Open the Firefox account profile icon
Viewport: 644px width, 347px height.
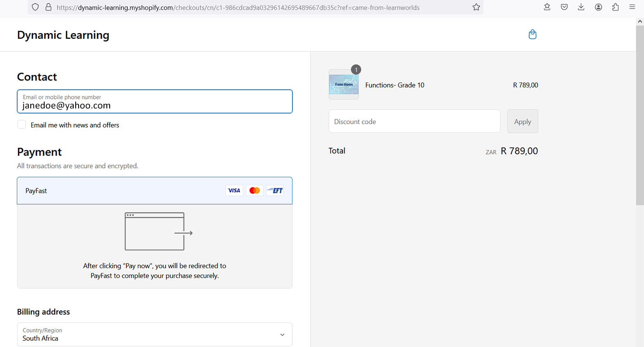click(598, 7)
